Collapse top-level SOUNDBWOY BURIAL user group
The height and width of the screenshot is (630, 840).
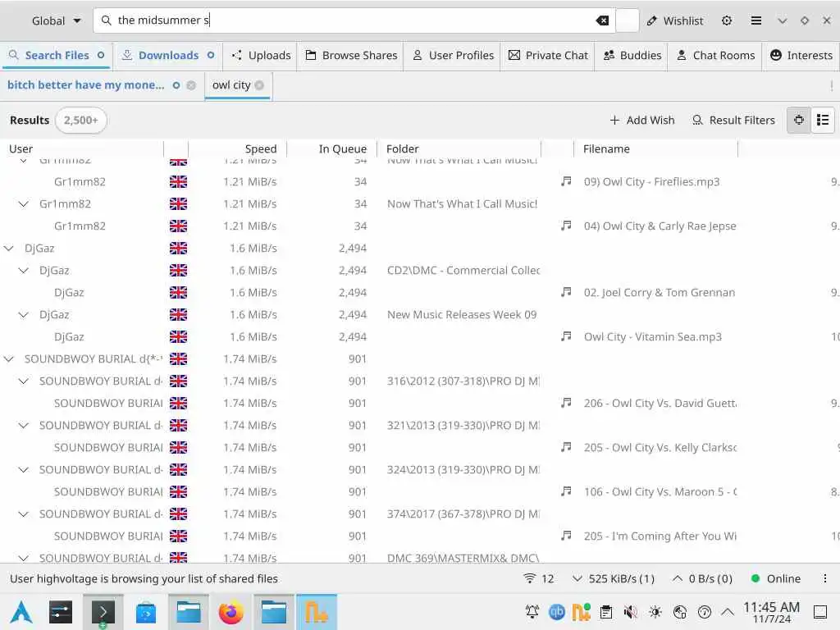[8, 359]
